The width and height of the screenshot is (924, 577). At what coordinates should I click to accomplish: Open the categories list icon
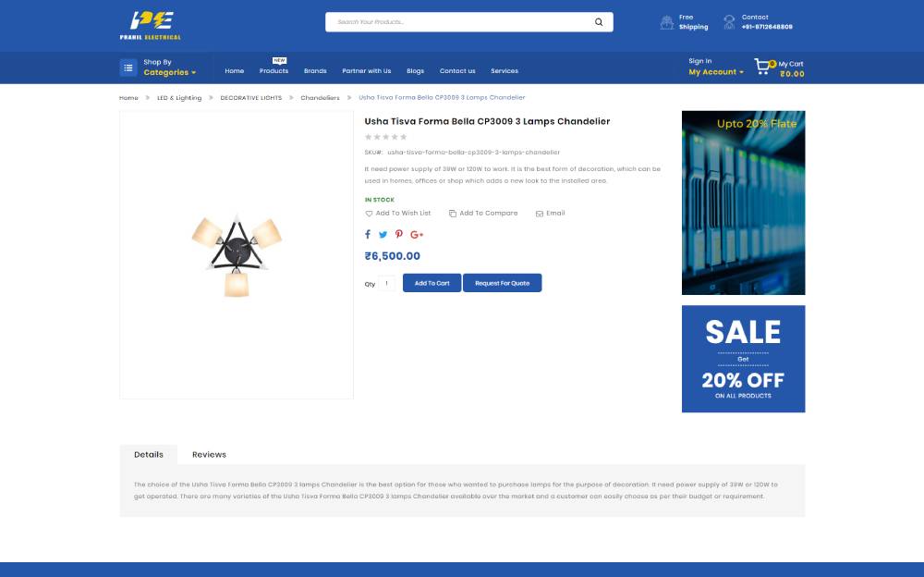click(x=128, y=68)
